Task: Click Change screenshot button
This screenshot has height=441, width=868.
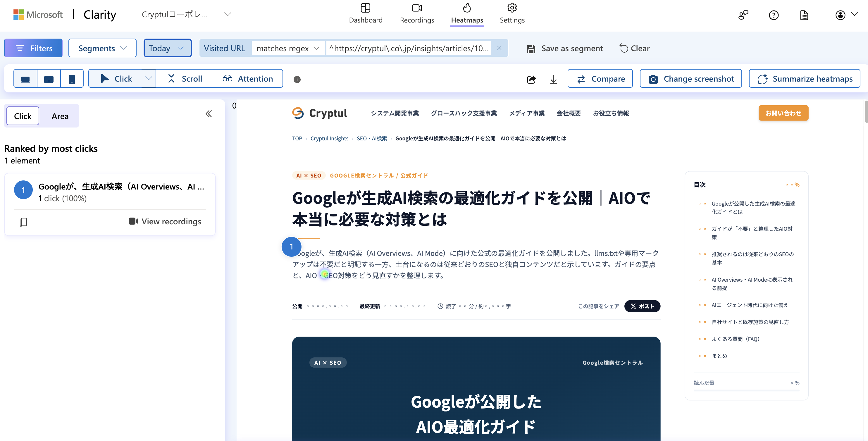Action: (691, 79)
